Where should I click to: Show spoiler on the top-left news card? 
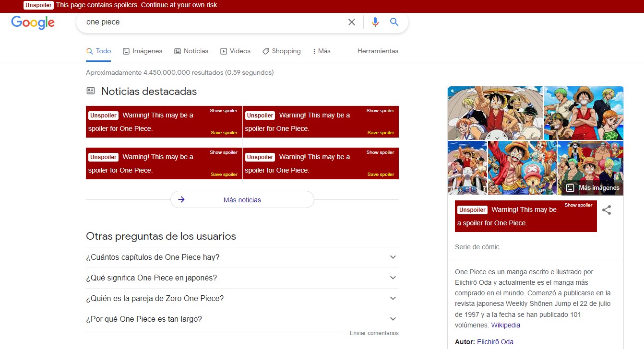[224, 111]
